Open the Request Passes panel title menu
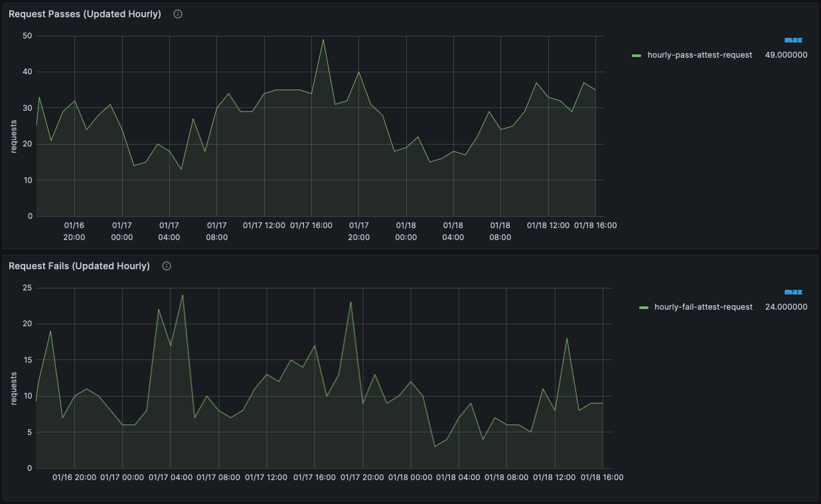Screen dimensions: 821x504 pyautogui.click(x=85, y=14)
